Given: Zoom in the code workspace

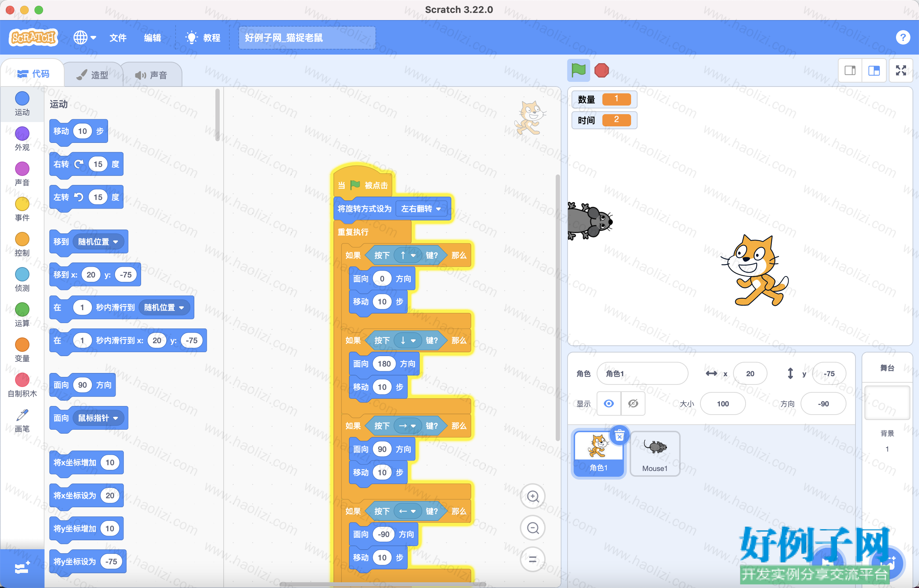Looking at the screenshot, I should click(x=533, y=496).
